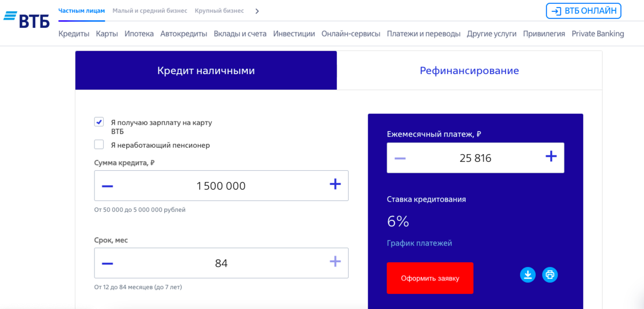Screen dimensions: 644x309
Task: Click the 6% interest rate value
Action: tap(398, 221)
